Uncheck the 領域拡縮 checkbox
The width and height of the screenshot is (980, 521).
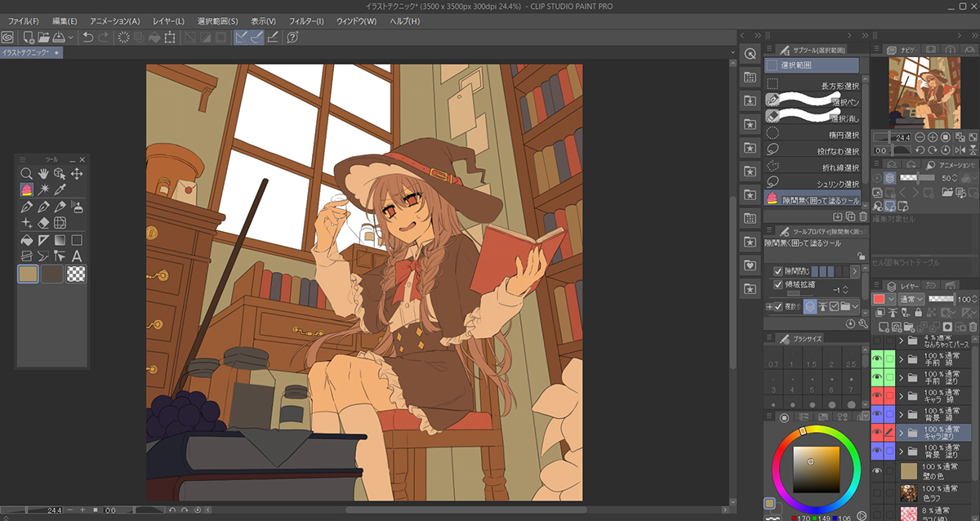coord(777,286)
